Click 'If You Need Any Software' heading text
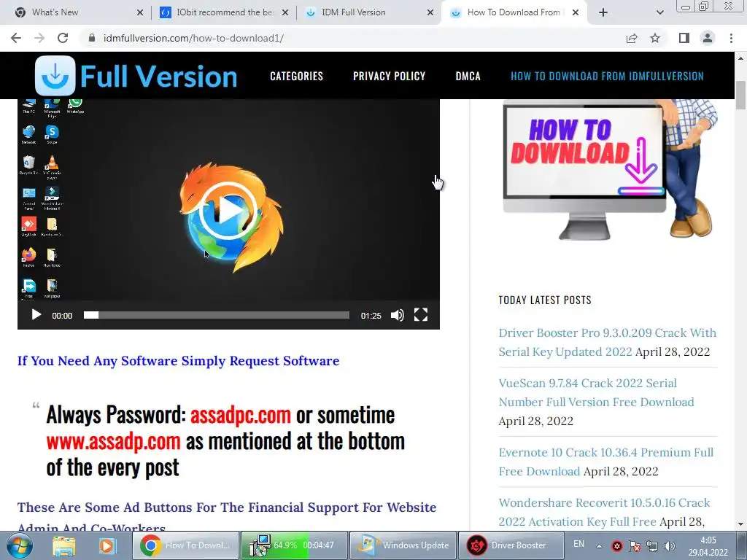This screenshot has height=560, width=747. tap(178, 360)
